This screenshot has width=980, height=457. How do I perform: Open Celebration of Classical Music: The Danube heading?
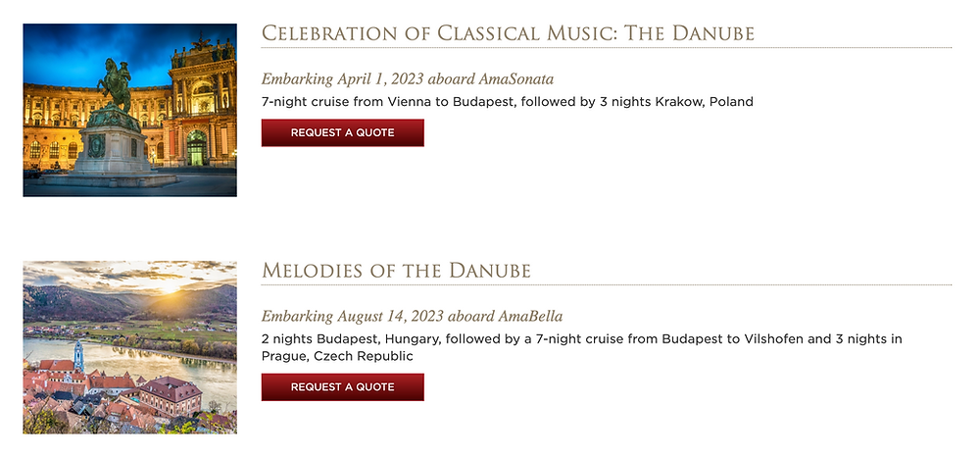point(508,33)
